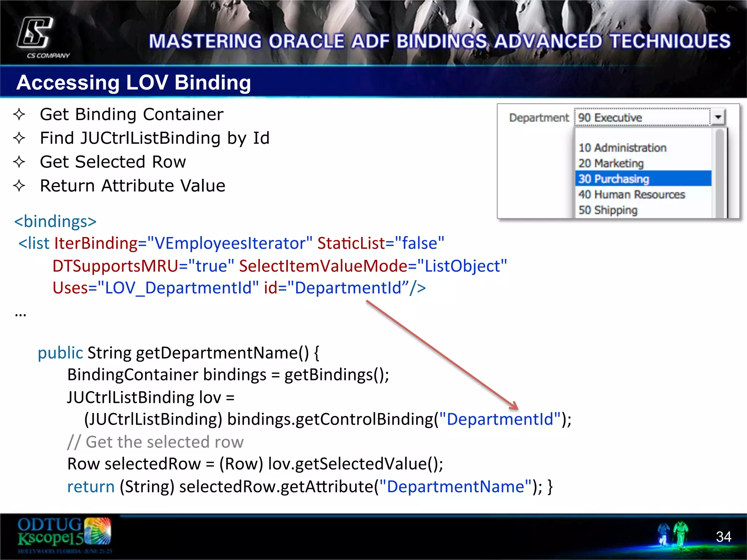
Task: Click the "DepartmentName" string in return statement
Action: coord(455,486)
